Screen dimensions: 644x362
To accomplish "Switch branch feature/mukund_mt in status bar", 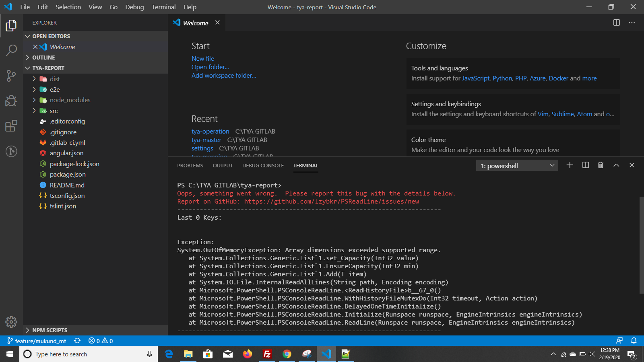I will 37,341.
